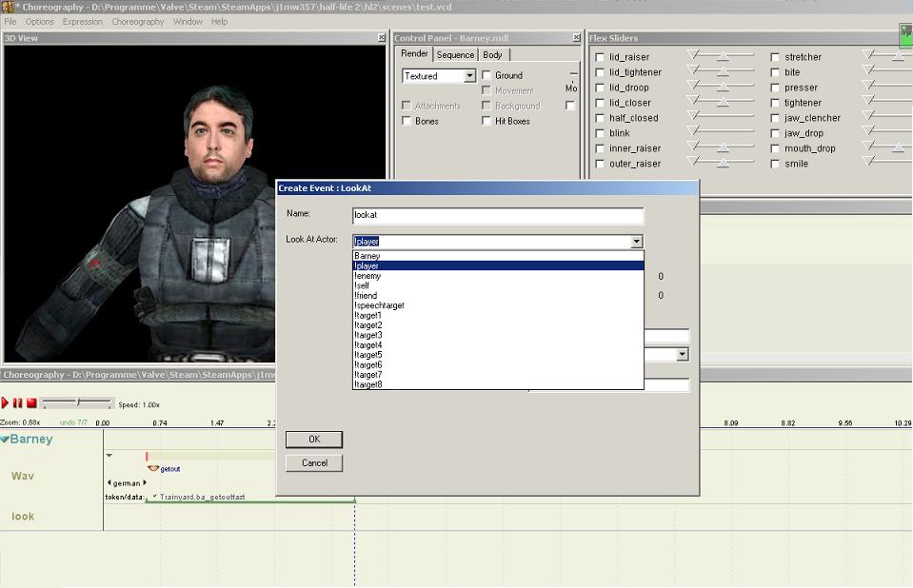Select !self from the dropdown list
This screenshot has height=588, width=913.
pyautogui.click(x=498, y=285)
